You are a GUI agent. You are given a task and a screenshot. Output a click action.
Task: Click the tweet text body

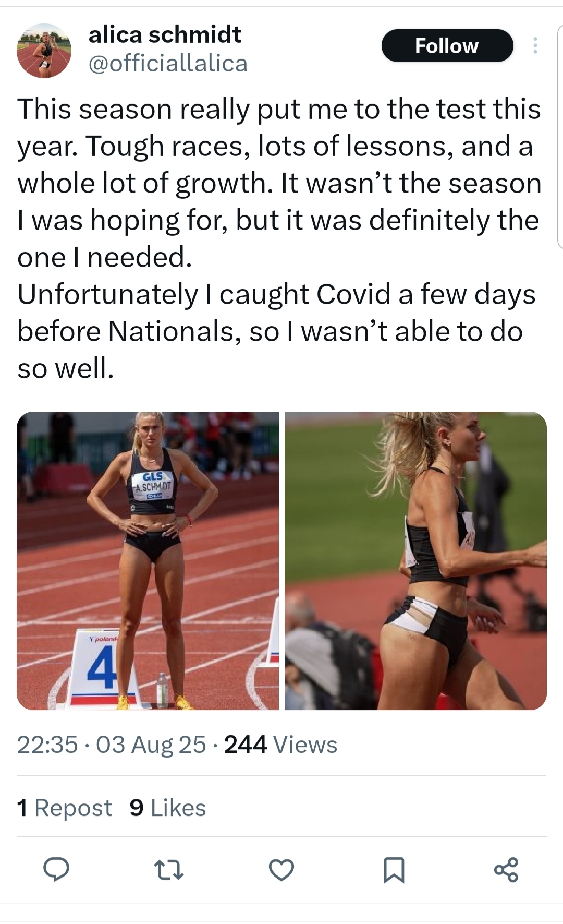[x=279, y=183]
